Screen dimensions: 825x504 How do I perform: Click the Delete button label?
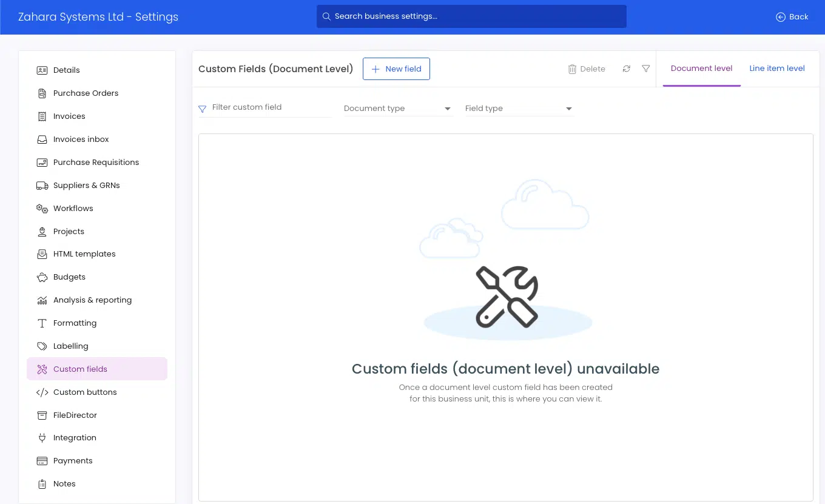(x=593, y=69)
